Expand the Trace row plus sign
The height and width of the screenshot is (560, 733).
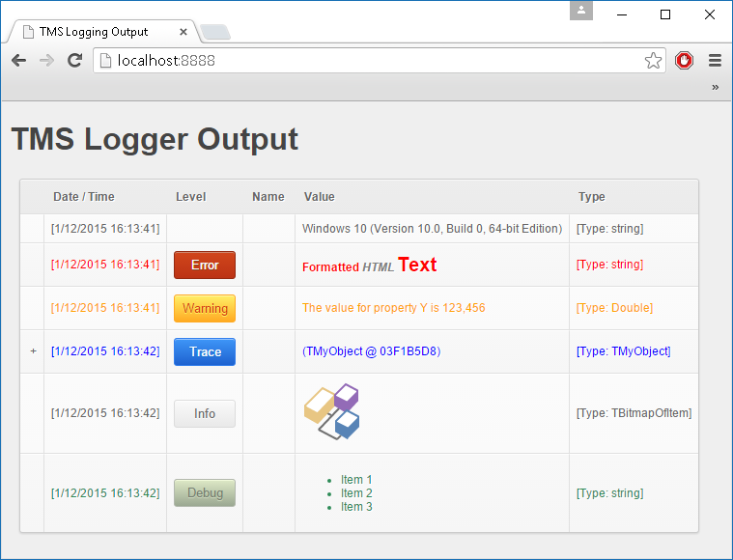coord(33,351)
